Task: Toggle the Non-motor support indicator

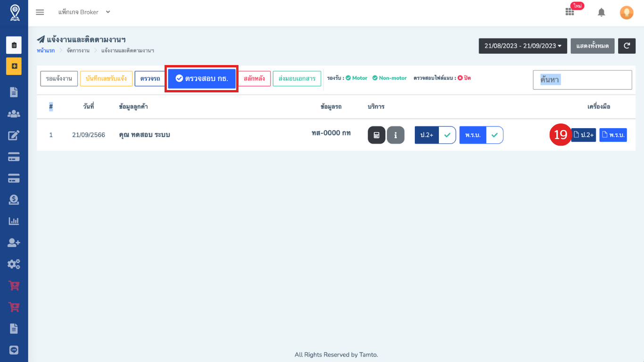Action: 389,78
